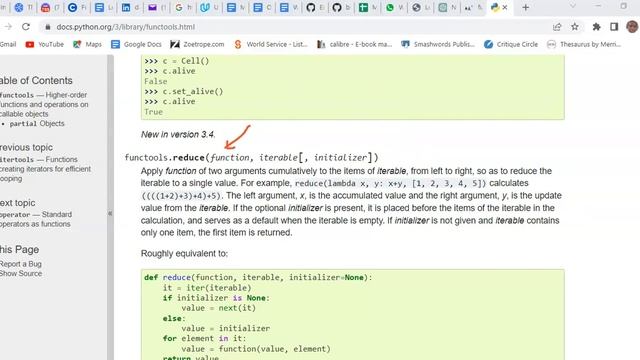Image resolution: width=640 pixels, height=360 pixels.
Task: Click the '((((1+2)+3)+4)+5)' expression
Action: click(x=182, y=196)
